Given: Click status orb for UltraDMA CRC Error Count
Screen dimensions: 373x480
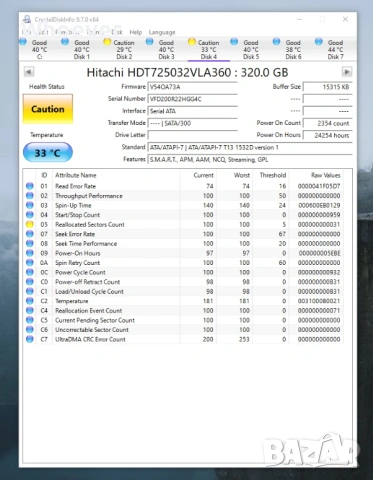Looking at the screenshot, I should [30, 339].
